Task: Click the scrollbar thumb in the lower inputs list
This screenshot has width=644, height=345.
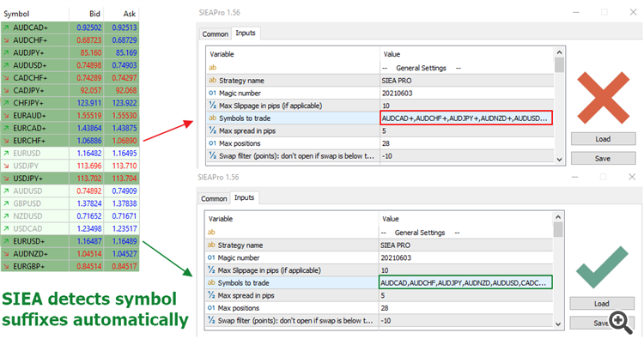Action: [x=558, y=229]
